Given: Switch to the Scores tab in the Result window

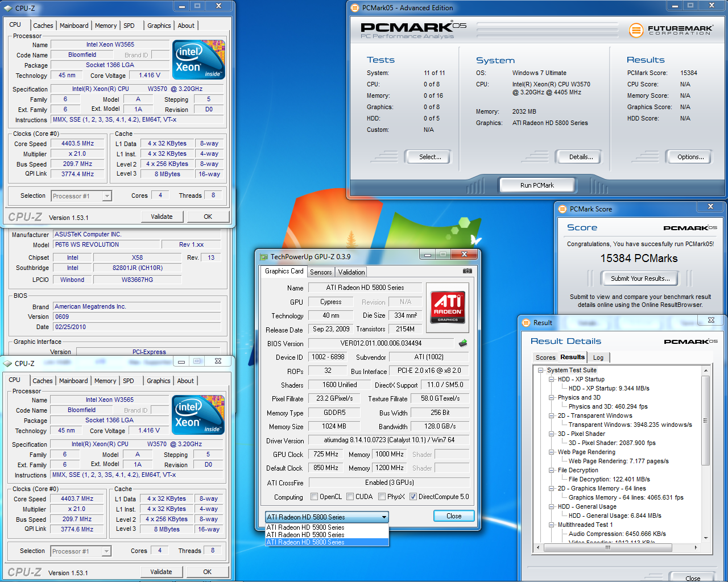Looking at the screenshot, I should pos(545,357).
